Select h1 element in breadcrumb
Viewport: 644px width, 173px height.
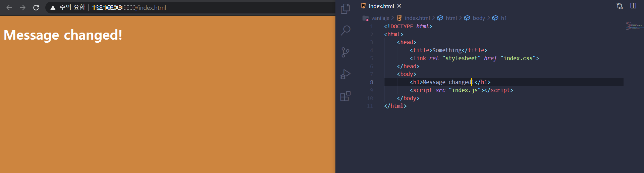[x=504, y=18]
